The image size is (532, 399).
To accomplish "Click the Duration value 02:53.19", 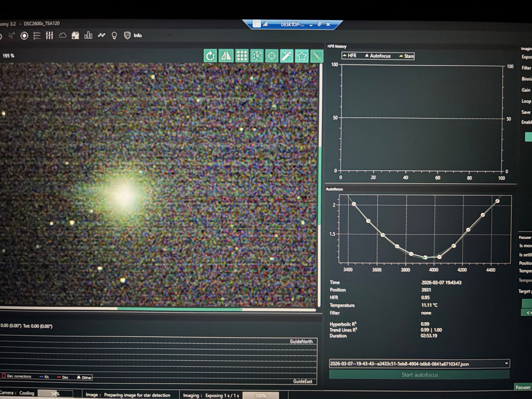I will coord(429,336).
